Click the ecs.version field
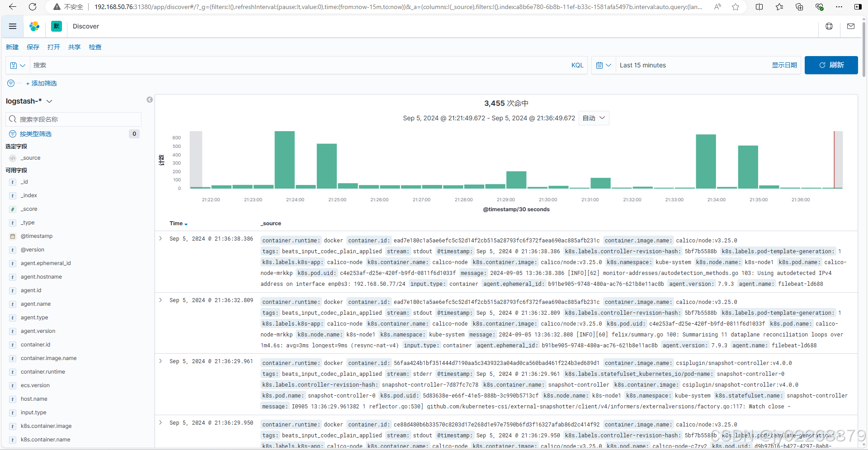Viewport: 868px width, 450px height. [35, 385]
